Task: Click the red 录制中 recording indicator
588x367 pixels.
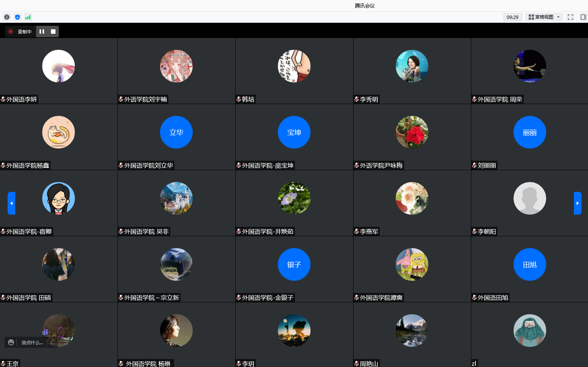Action: (x=11, y=32)
